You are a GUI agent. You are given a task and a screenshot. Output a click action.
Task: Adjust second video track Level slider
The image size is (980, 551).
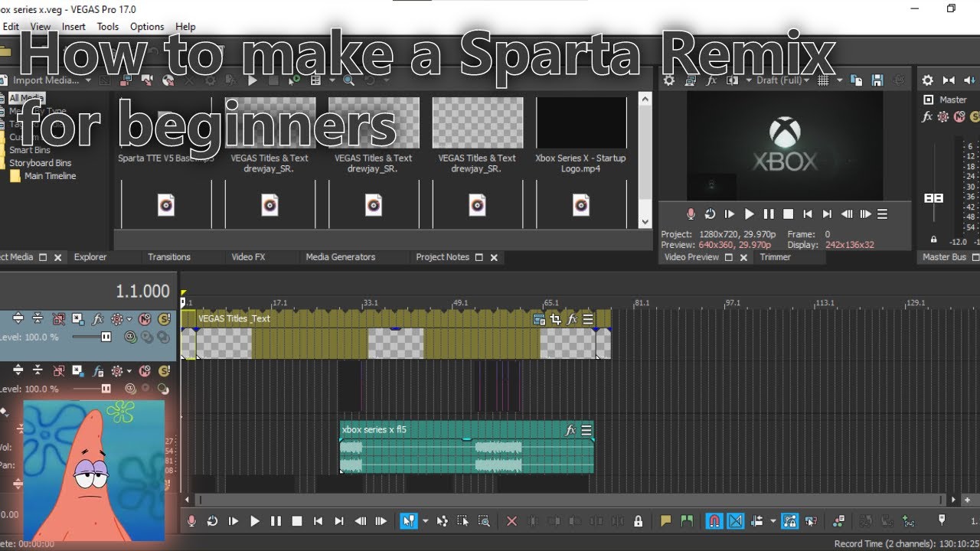click(x=106, y=389)
